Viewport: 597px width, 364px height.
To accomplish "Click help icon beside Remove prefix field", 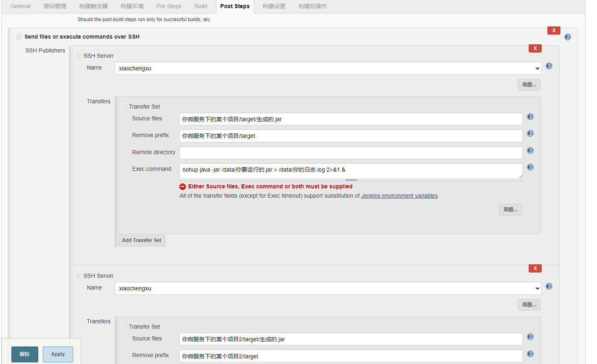I will pos(530,134).
